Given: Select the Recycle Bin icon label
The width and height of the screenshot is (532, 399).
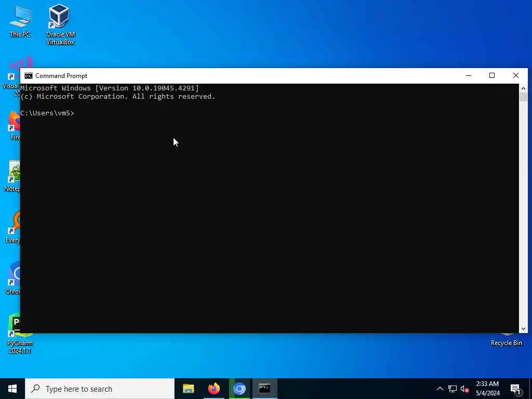Looking at the screenshot, I should 506,343.
